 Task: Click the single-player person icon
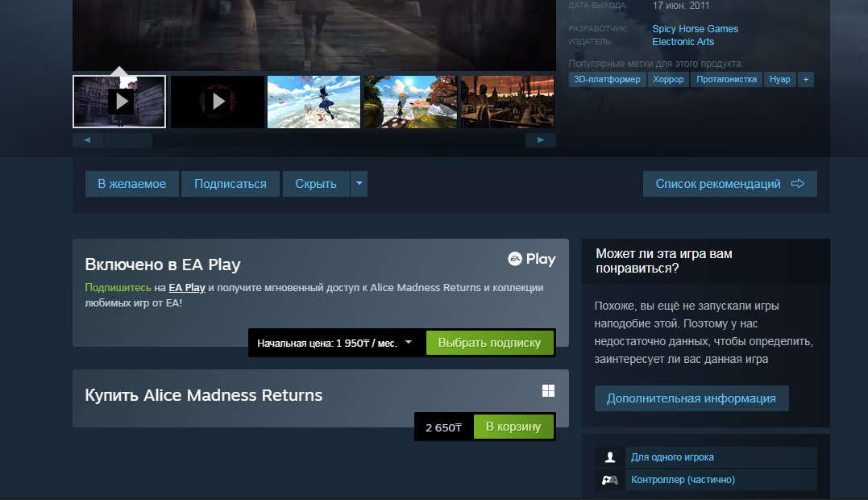coord(610,457)
